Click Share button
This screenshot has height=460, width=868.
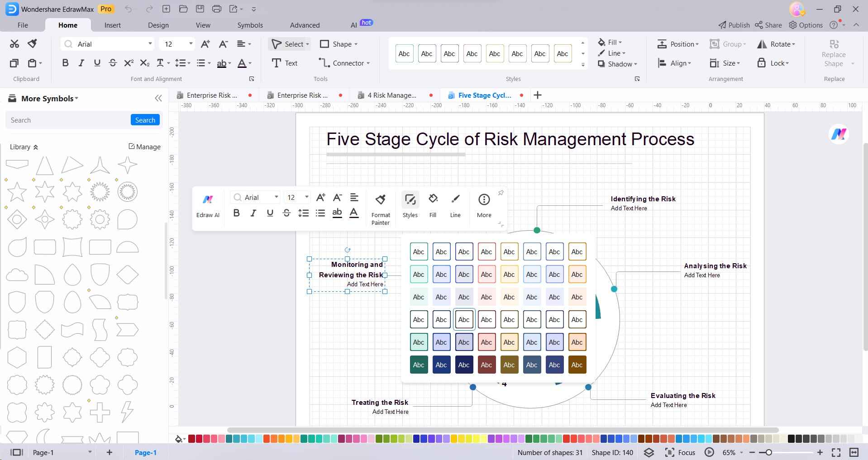768,25
